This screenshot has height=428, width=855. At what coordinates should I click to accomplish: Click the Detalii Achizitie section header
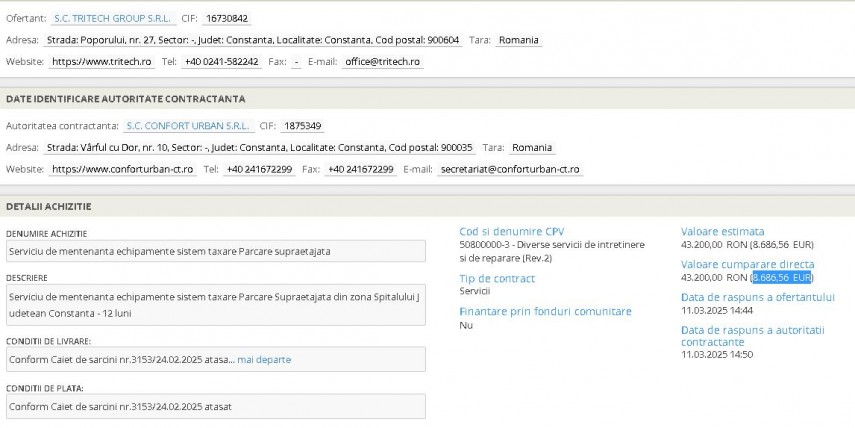[x=49, y=205]
